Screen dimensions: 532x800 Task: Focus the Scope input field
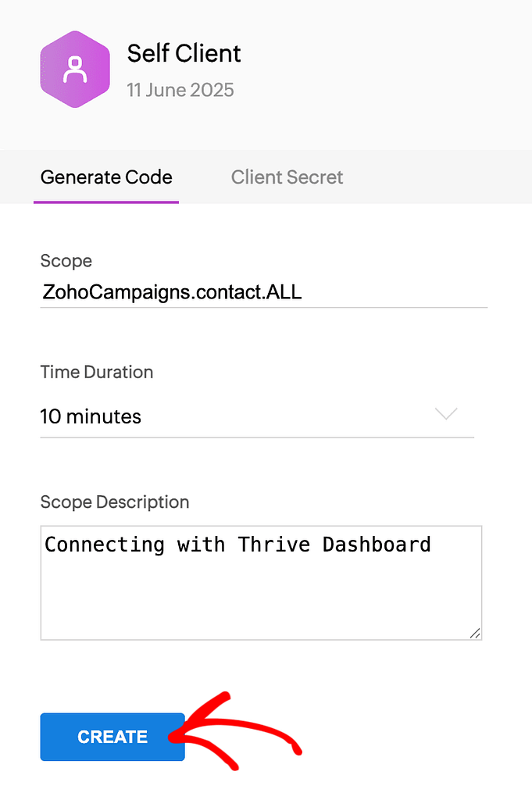[x=264, y=292]
